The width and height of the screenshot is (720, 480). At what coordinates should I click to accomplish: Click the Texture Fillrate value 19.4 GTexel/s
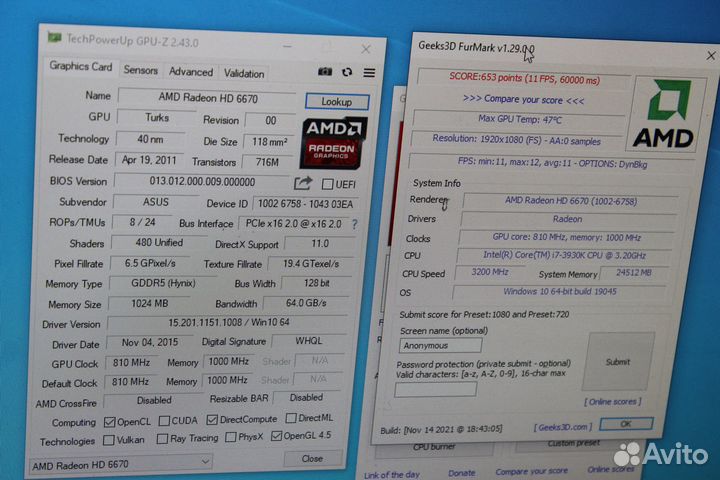(x=311, y=264)
